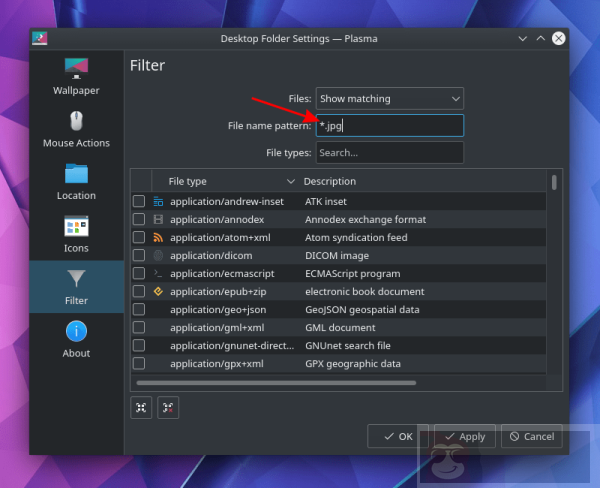Viewport: 600px width, 488px height.
Task: Click the File name pattern input field
Action: coord(390,126)
